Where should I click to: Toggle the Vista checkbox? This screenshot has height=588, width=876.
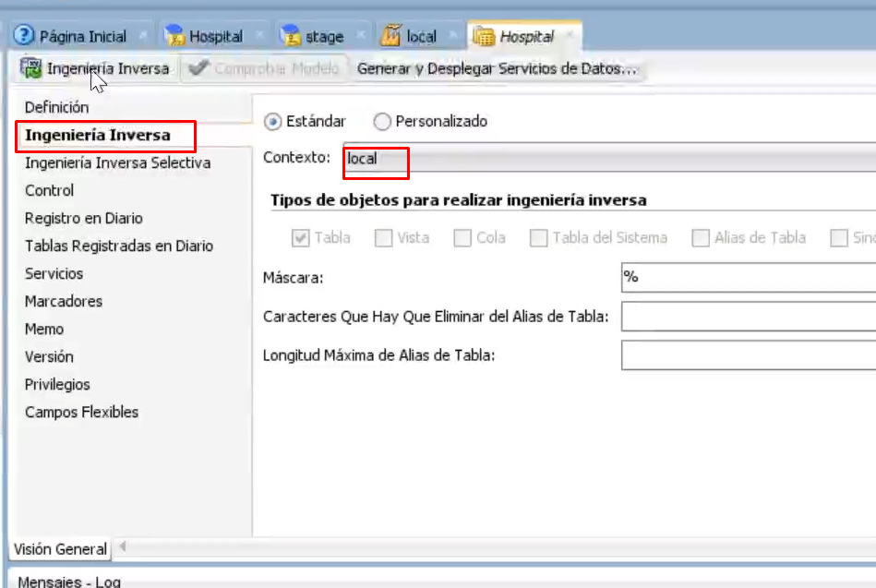384,237
